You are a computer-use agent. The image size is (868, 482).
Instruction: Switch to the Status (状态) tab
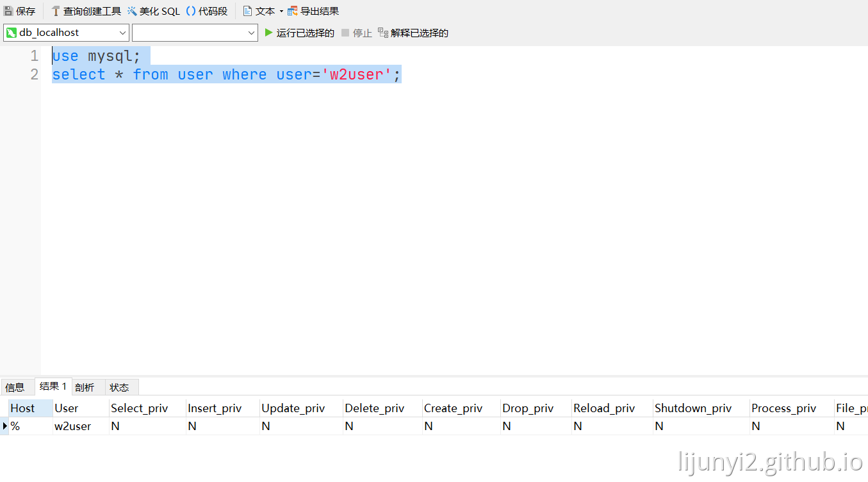pos(119,387)
